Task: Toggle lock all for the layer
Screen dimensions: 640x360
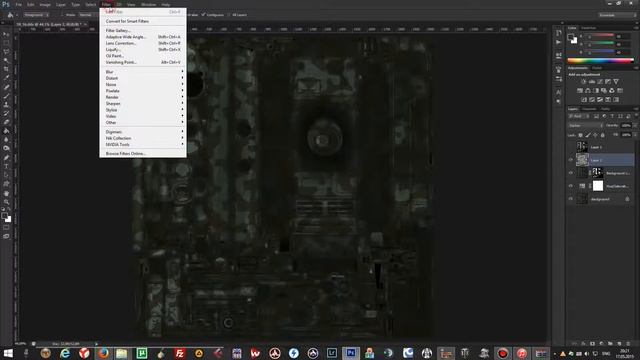Action: pyautogui.click(x=603, y=135)
